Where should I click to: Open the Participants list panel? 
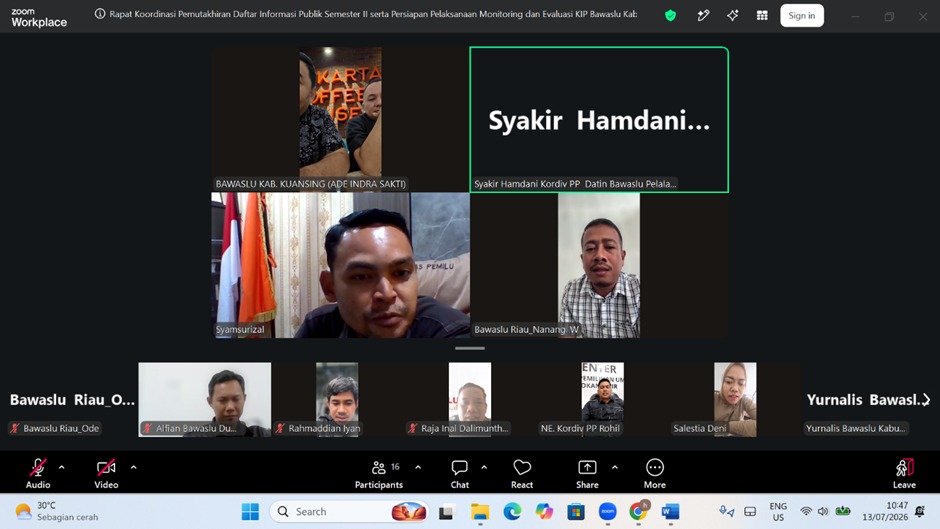pos(379,474)
